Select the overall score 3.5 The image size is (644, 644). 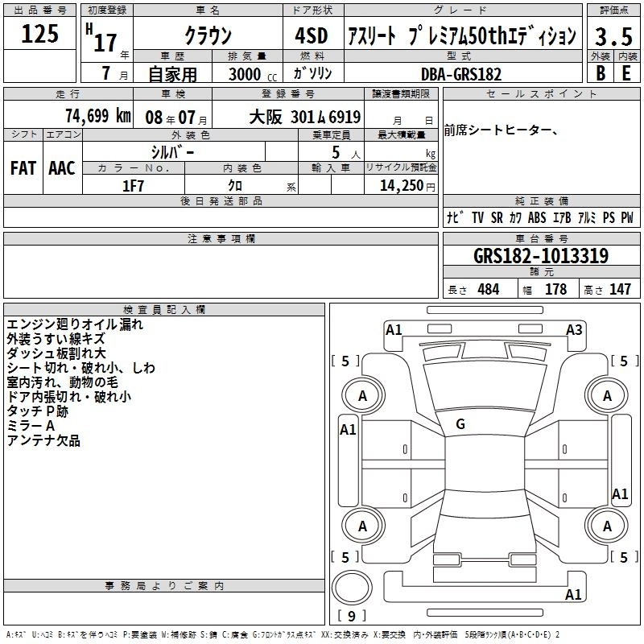(613, 36)
